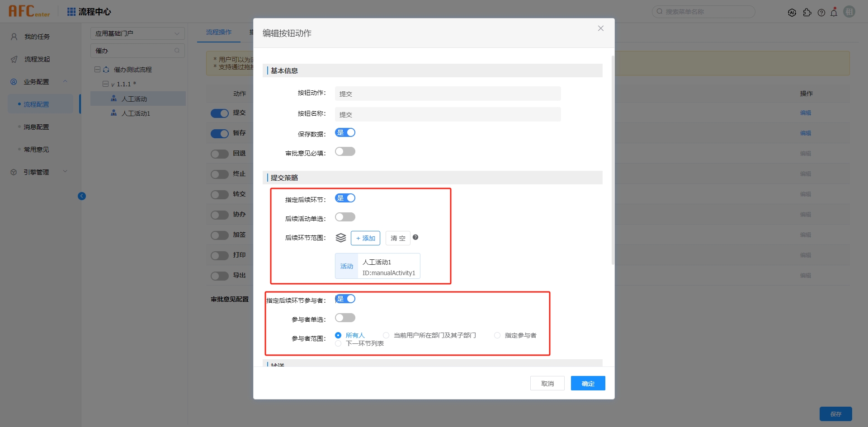Close the 编辑按钮动作 dialog with the X
868x427 pixels.
[601, 28]
